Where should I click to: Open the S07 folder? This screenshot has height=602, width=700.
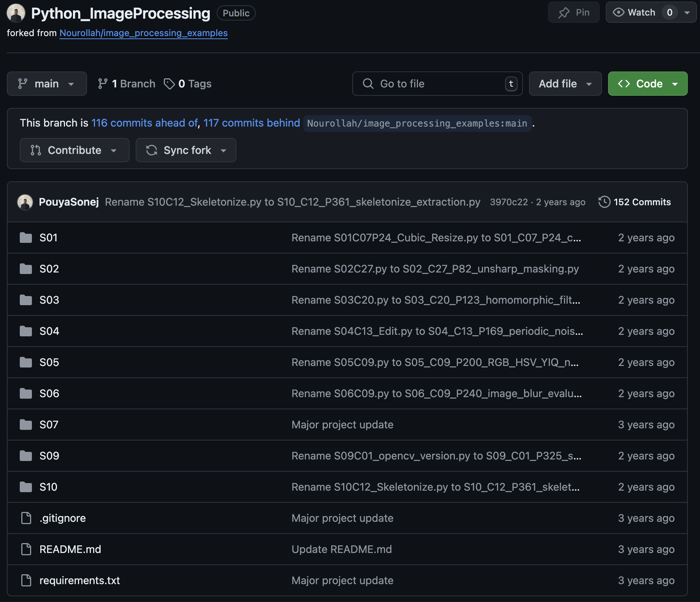[x=49, y=425]
